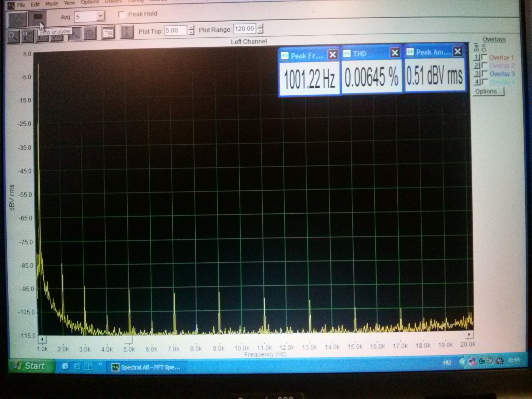
Task: Click the horizontal scrollbar left arrow
Action: pos(42,339)
